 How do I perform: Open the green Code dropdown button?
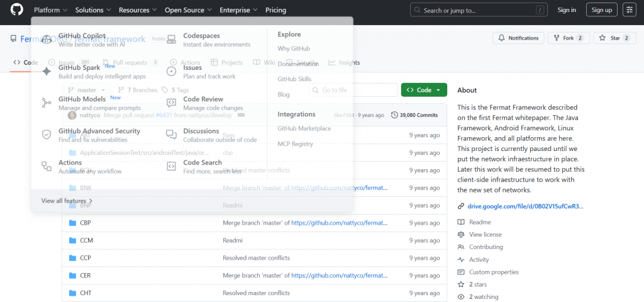point(424,90)
